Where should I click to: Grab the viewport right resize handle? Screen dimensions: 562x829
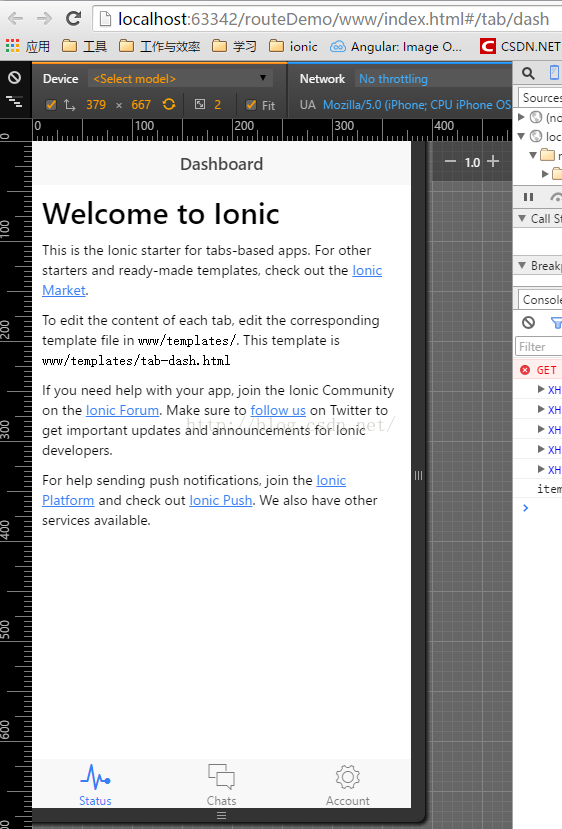(418, 475)
